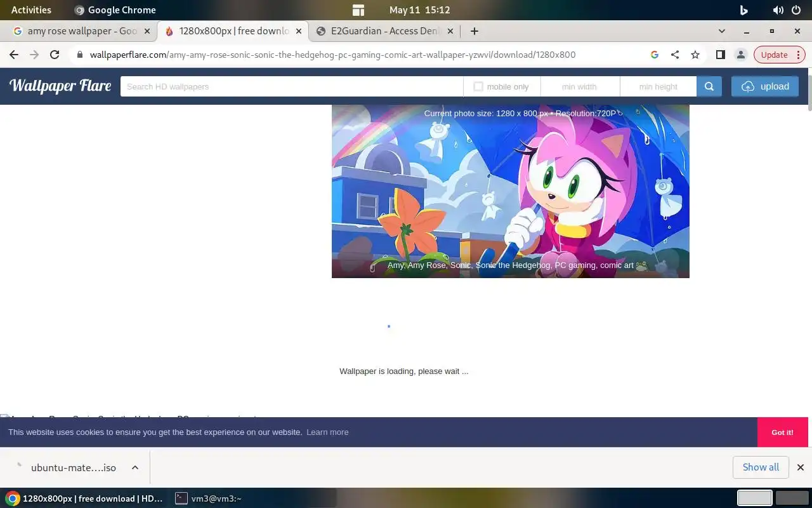The image size is (812, 508).
Task: Click the 'Wallpaper is loading, please wait ...' text
Action: pos(403,371)
